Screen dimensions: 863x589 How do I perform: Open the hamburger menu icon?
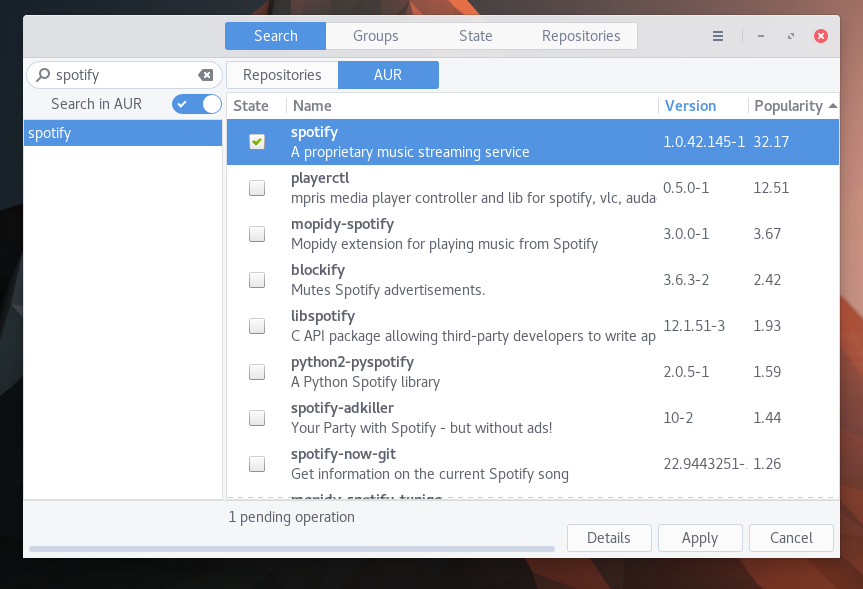tap(718, 36)
